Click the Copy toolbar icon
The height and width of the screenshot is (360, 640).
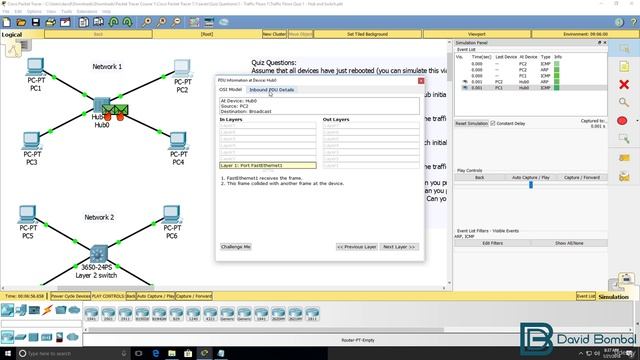[83, 22]
